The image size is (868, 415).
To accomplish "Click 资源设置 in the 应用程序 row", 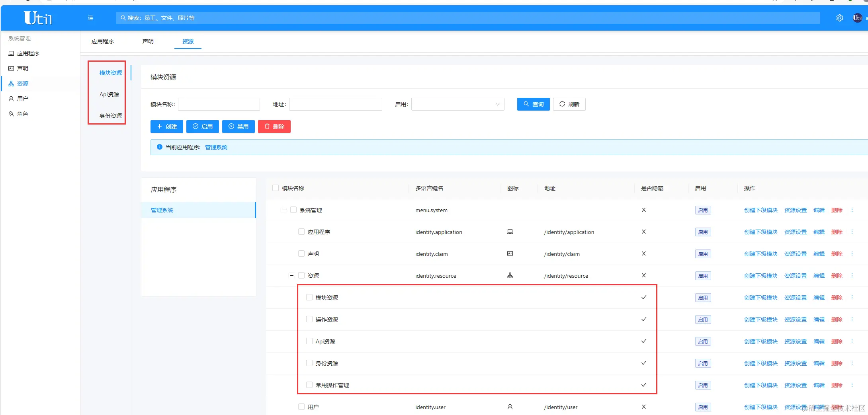I will click(x=796, y=232).
